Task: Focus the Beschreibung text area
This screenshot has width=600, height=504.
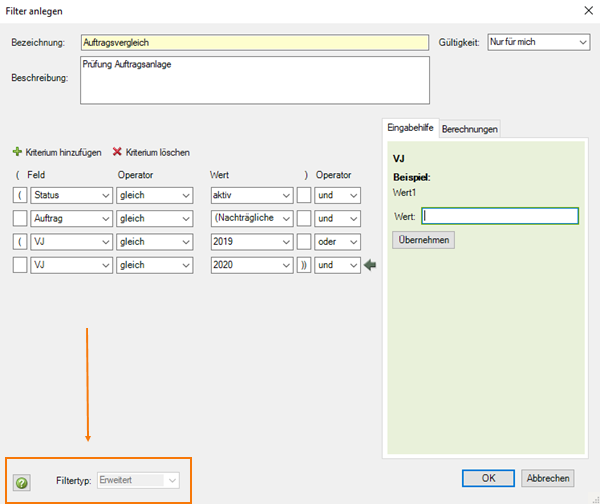Action: (x=255, y=80)
